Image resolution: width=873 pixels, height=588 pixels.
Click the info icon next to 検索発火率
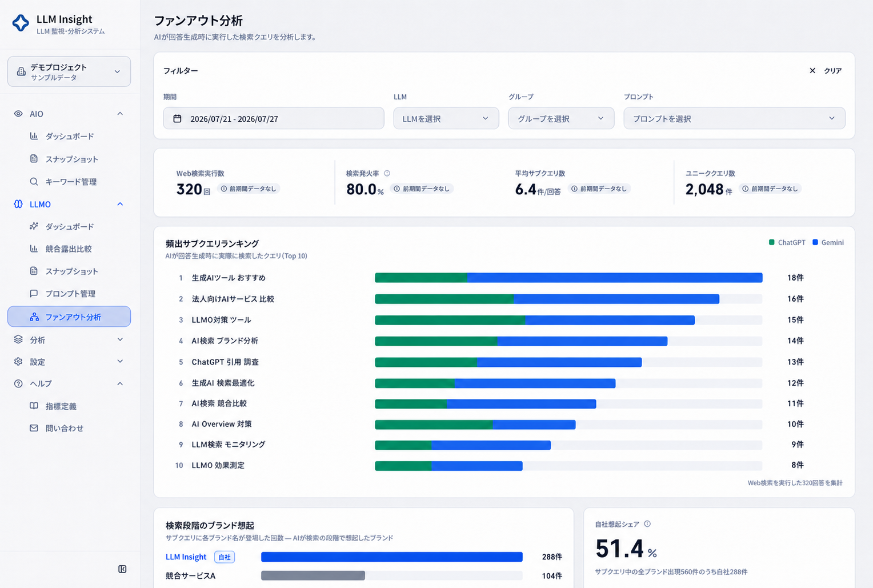pyautogui.click(x=387, y=173)
